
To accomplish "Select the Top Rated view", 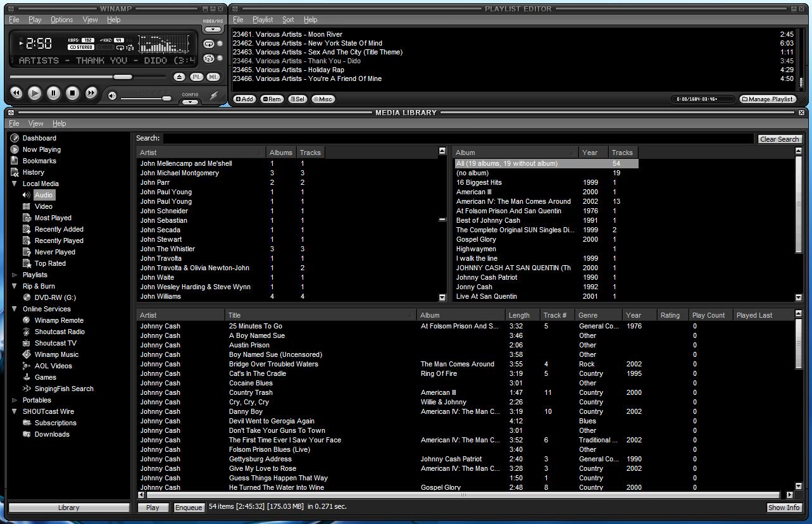I will pos(50,263).
